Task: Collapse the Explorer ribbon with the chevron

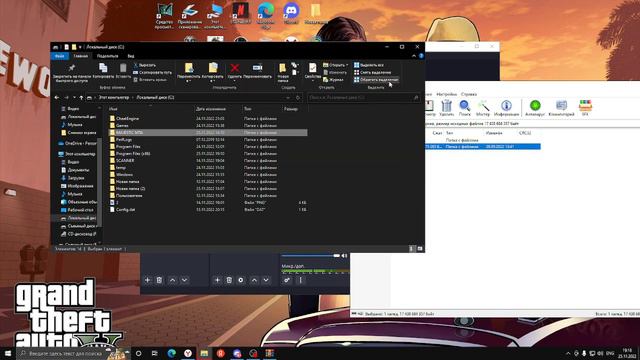Action: point(414,56)
